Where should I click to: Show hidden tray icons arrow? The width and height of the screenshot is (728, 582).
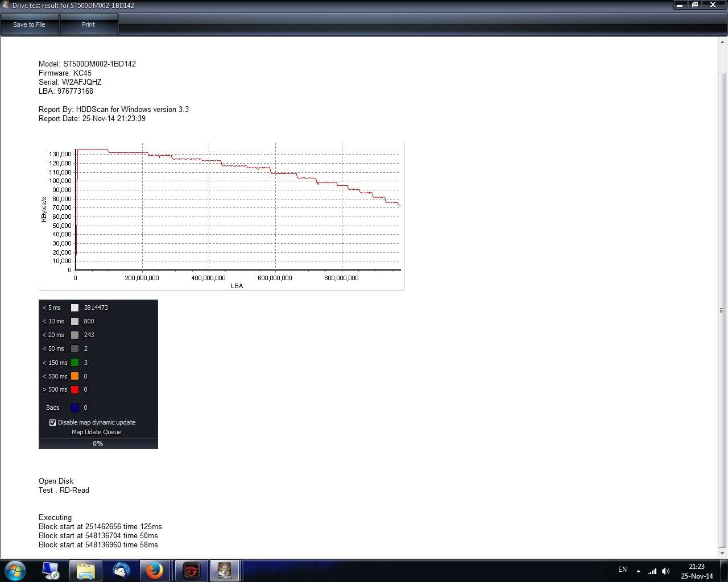tap(638, 571)
